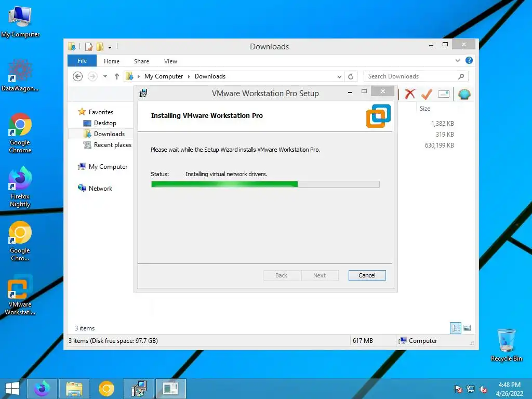Go up one folder level

coord(117,76)
